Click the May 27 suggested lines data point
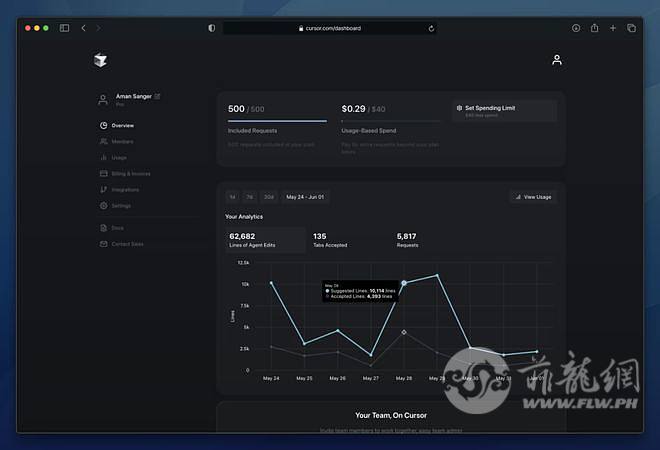Image resolution: width=660 pixels, height=450 pixels. 371,355
